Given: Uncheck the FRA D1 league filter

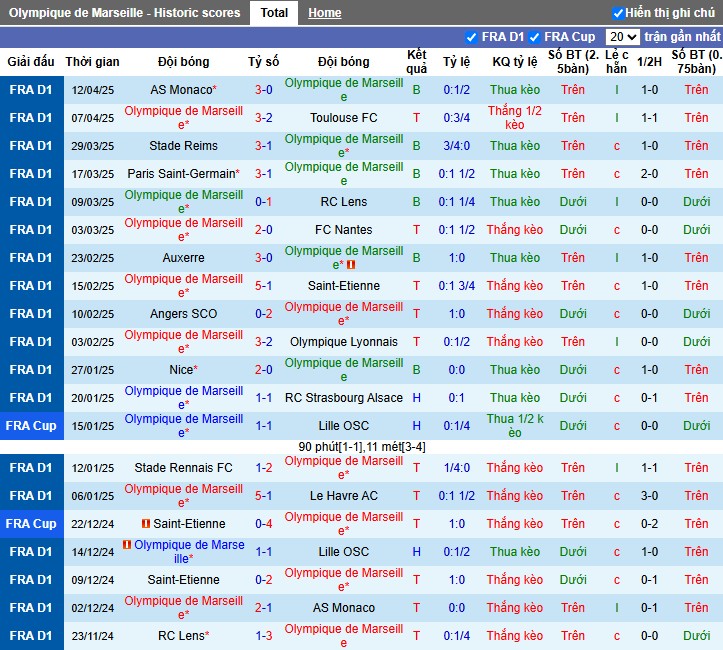Looking at the screenshot, I should coord(471,37).
